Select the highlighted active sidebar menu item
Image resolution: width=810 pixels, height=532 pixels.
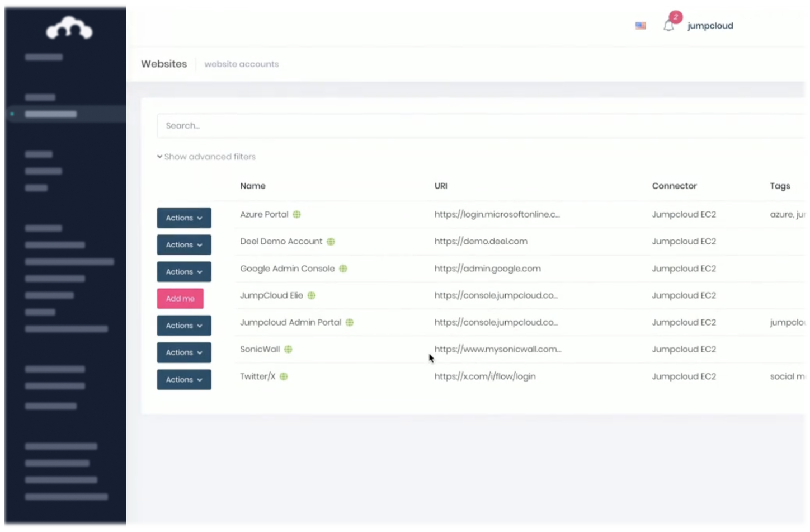pos(66,114)
